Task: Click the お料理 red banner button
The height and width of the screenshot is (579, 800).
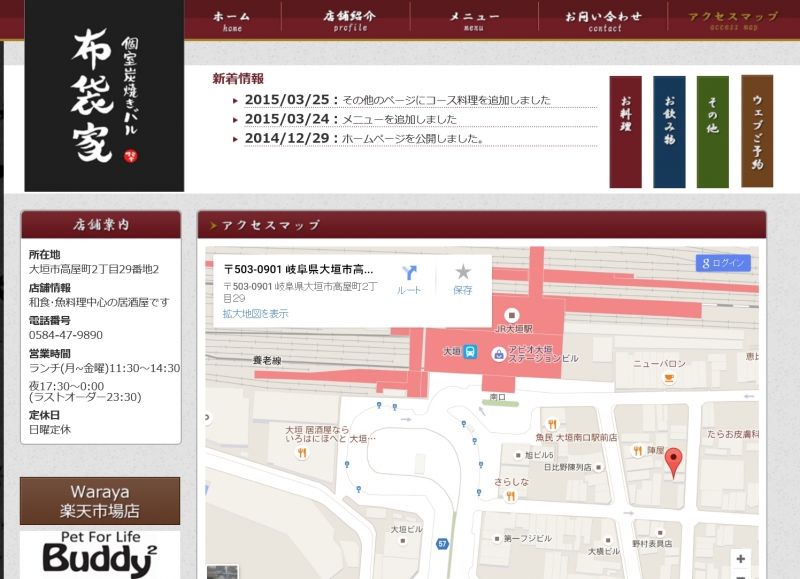Action: (626, 131)
